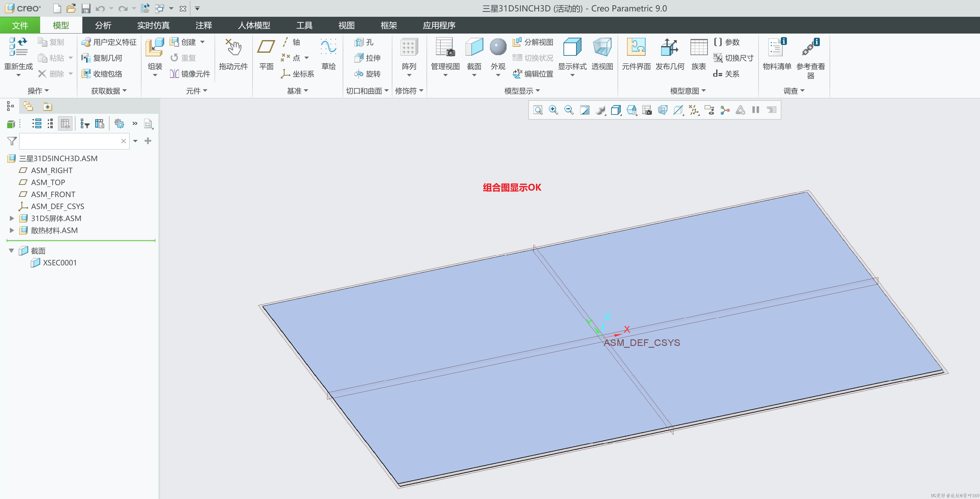This screenshot has height=499, width=980.
Task: Click the Display Style (显示样式) icon
Action: (572, 47)
